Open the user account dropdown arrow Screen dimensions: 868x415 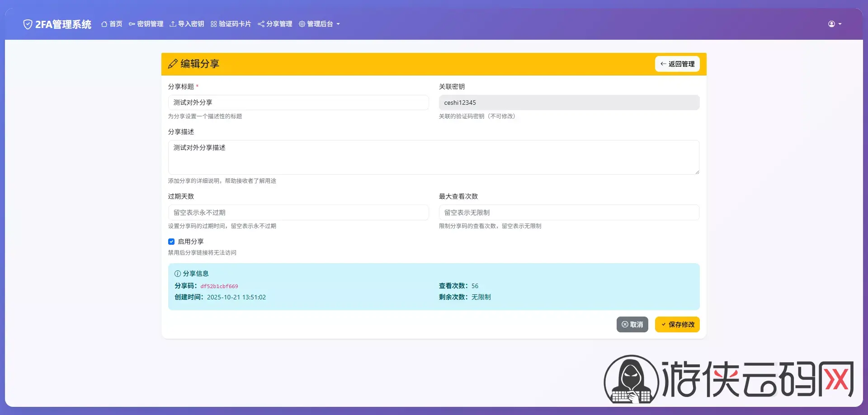840,24
